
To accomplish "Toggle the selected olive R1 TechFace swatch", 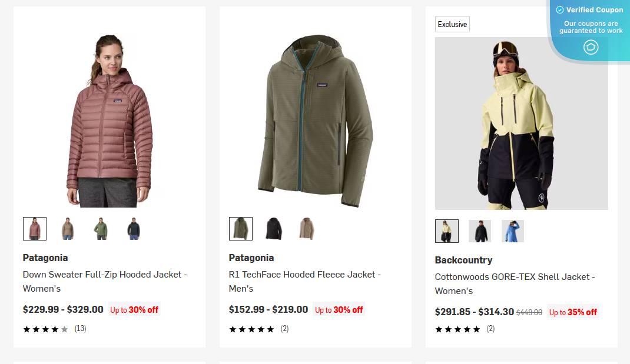I will [240, 228].
